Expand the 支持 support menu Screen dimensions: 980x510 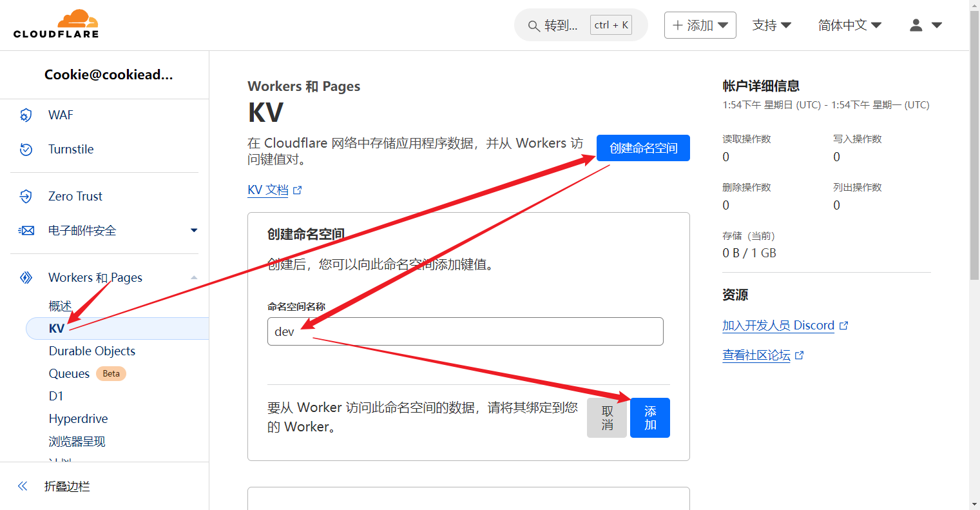[x=771, y=25]
